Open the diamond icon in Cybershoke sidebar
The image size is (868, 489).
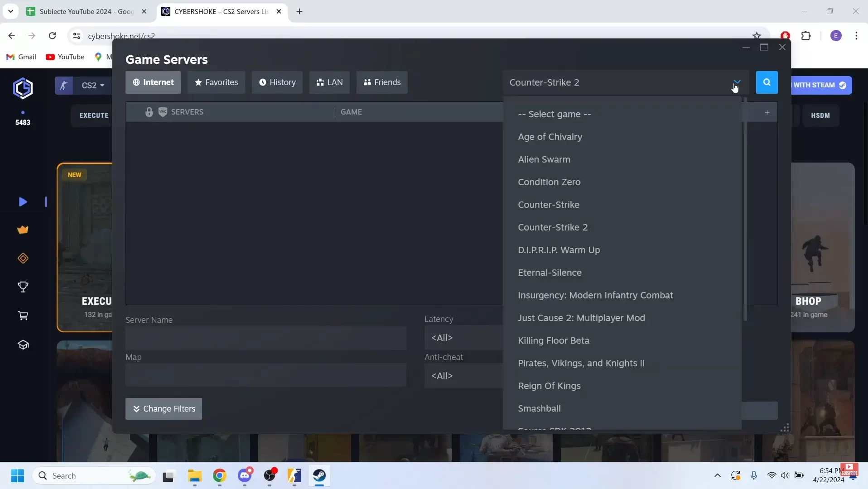pos(23,258)
